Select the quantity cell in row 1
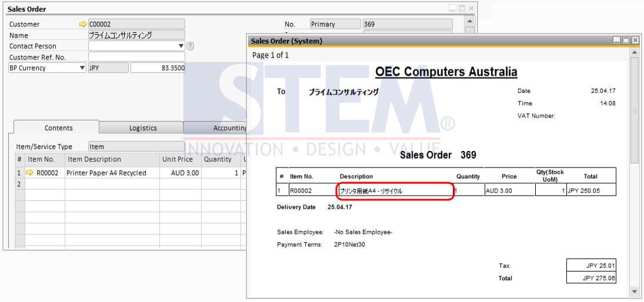 coord(221,173)
